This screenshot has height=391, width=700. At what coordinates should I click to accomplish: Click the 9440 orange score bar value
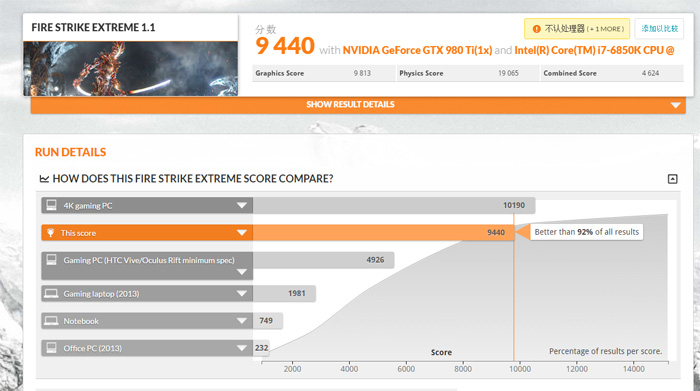tap(496, 233)
